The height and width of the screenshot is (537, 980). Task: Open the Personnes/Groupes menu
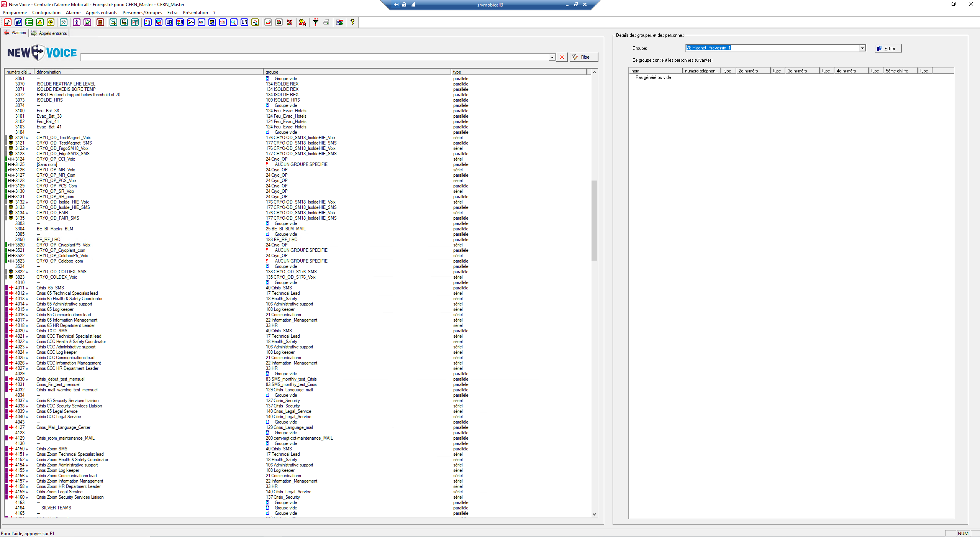click(142, 13)
